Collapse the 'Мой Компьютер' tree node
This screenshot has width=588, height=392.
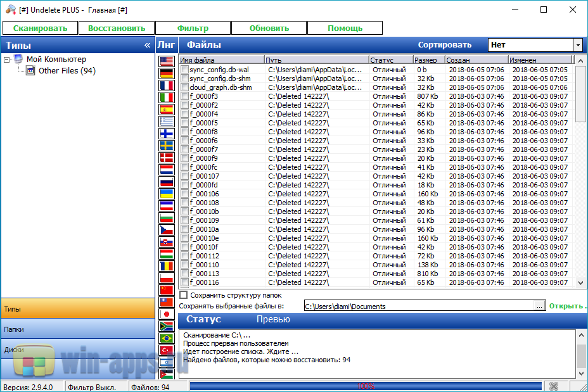[x=6, y=60]
